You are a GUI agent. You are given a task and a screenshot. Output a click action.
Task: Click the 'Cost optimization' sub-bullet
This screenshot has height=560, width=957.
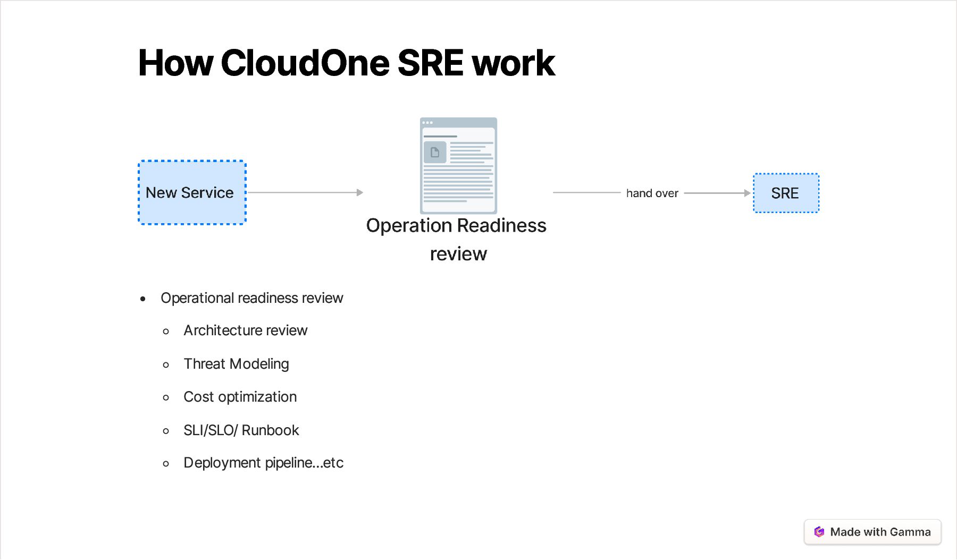pos(240,397)
